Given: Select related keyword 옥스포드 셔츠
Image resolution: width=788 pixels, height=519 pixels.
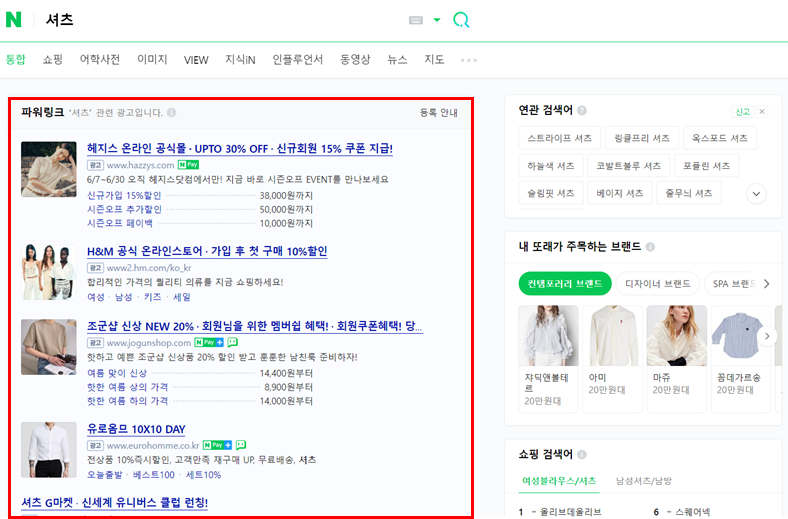Looking at the screenshot, I should click(720, 138).
